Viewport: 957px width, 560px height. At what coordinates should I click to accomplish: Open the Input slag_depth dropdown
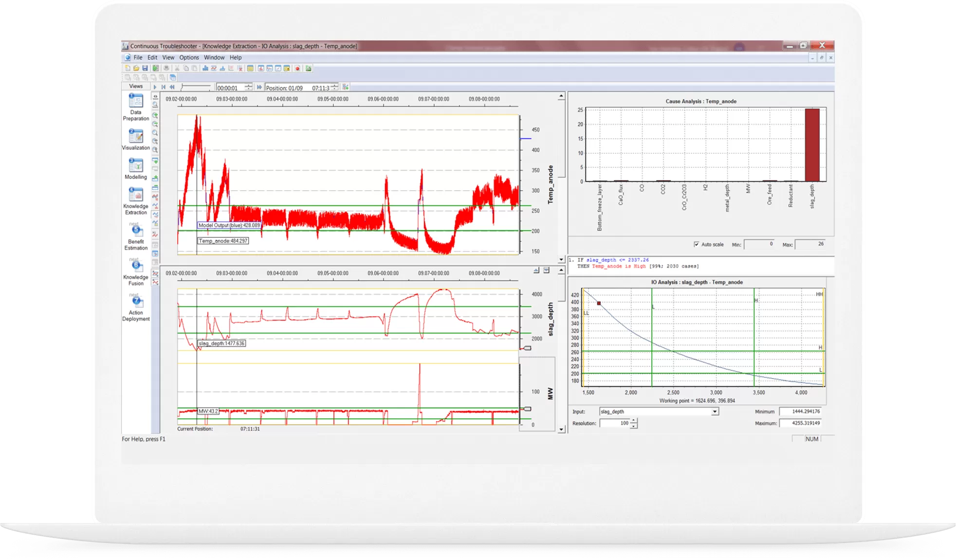coord(715,412)
